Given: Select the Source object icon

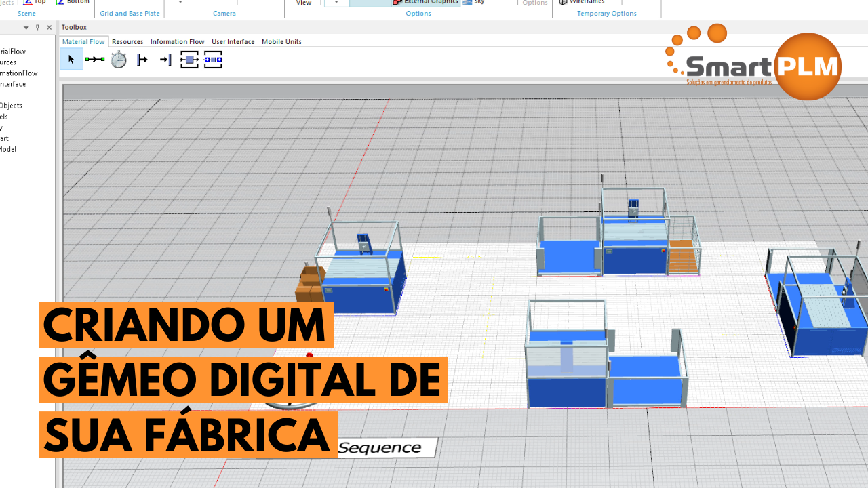Looking at the screenshot, I should 142,60.
